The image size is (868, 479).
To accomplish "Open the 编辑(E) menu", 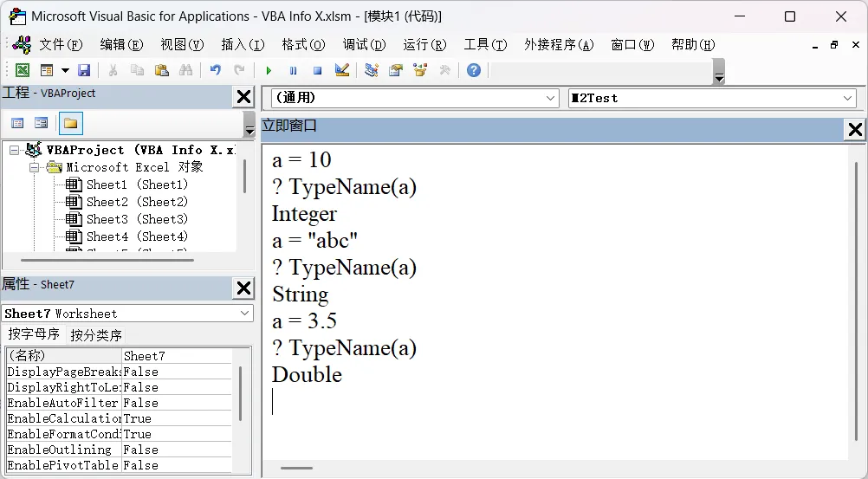I will (x=121, y=45).
